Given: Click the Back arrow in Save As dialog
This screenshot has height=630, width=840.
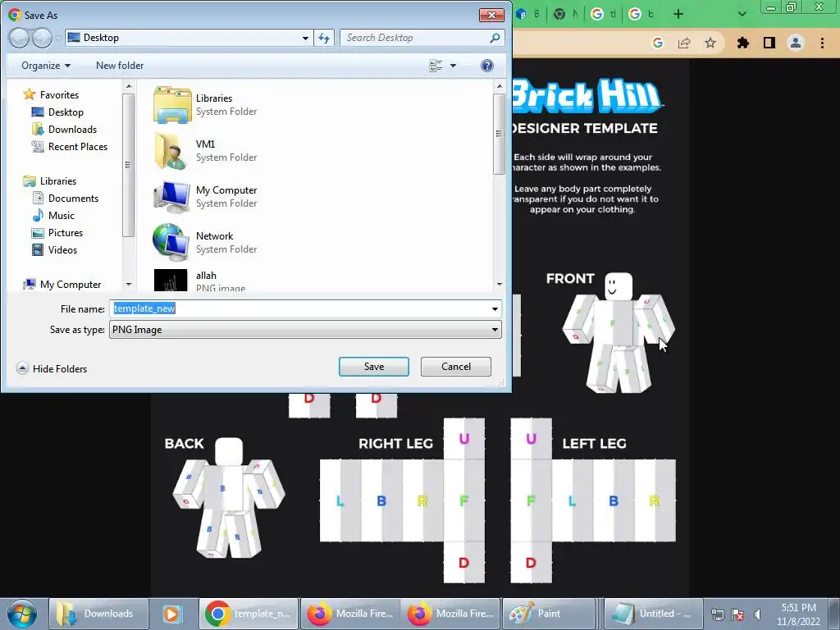Looking at the screenshot, I should pos(19,38).
